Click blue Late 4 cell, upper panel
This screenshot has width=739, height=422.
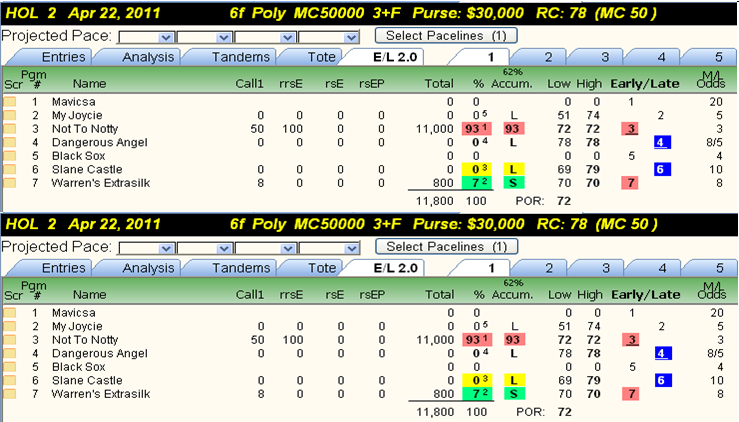[x=662, y=142]
